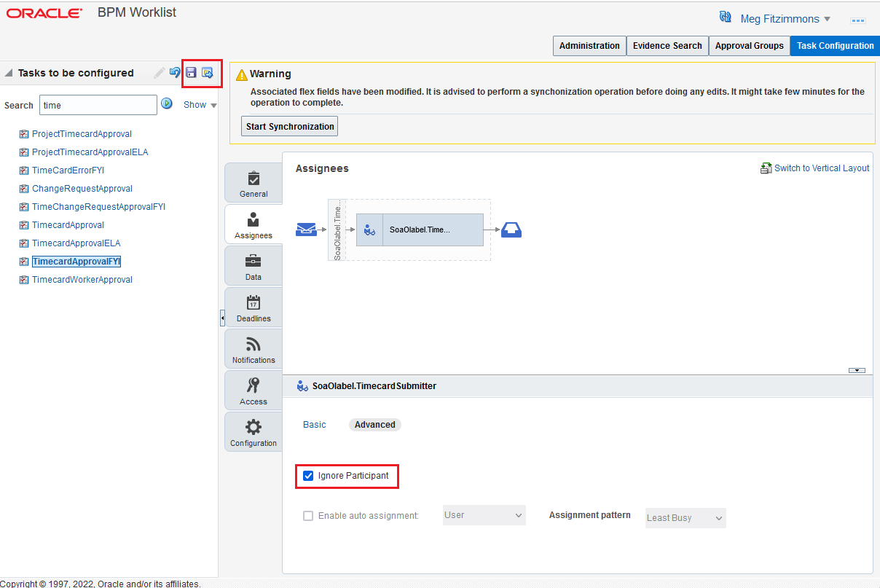Collapse the left pane using splitter arrow
This screenshot has width=880, height=588.
click(222, 318)
